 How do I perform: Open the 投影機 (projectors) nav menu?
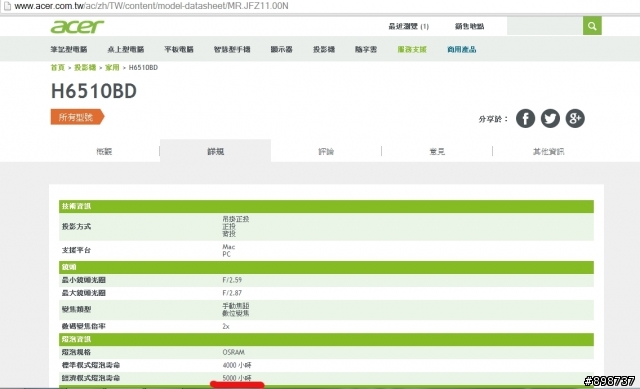click(x=324, y=49)
